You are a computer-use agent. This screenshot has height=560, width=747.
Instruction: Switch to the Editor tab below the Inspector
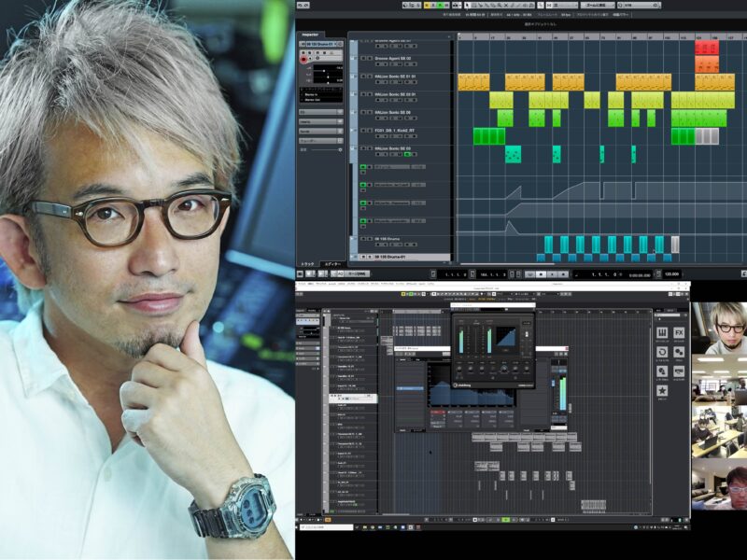pos(331,264)
